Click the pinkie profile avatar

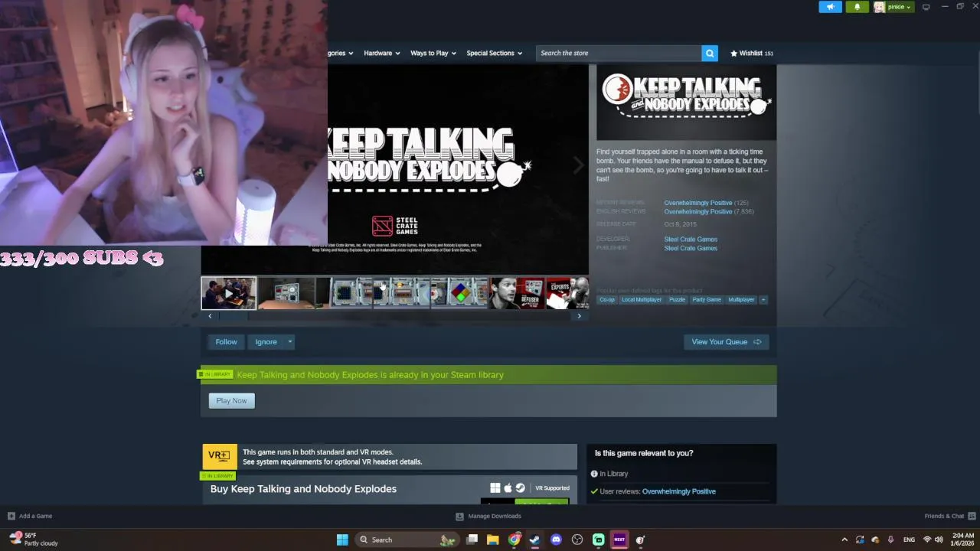[879, 7]
